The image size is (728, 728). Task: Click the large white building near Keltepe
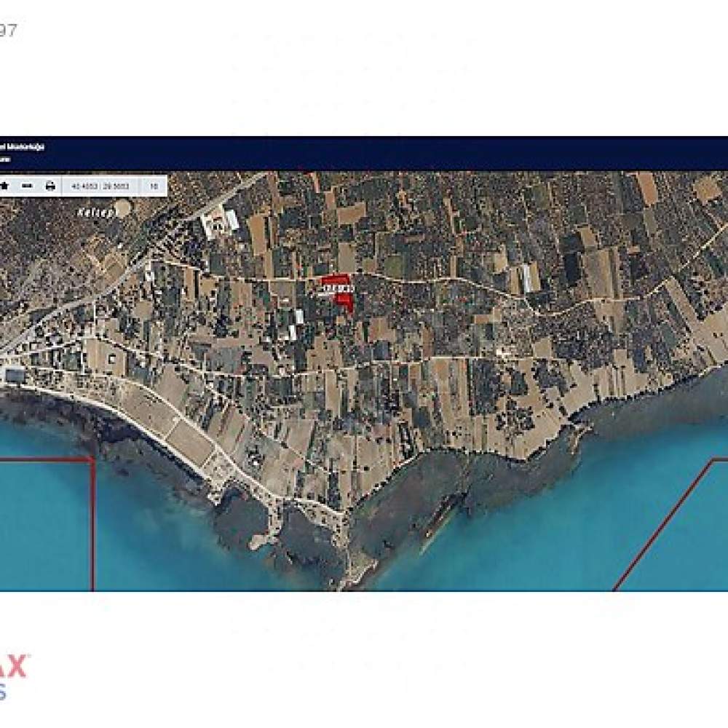coord(220,223)
